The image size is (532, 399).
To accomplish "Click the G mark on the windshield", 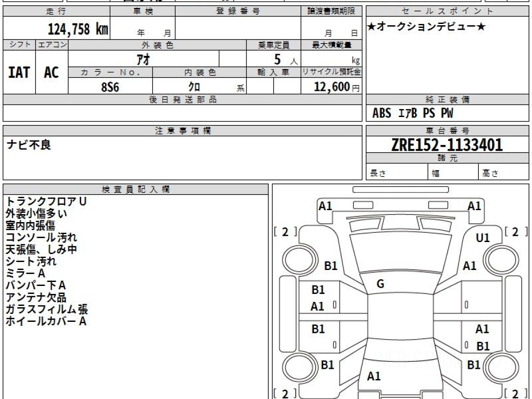I will [380, 284].
